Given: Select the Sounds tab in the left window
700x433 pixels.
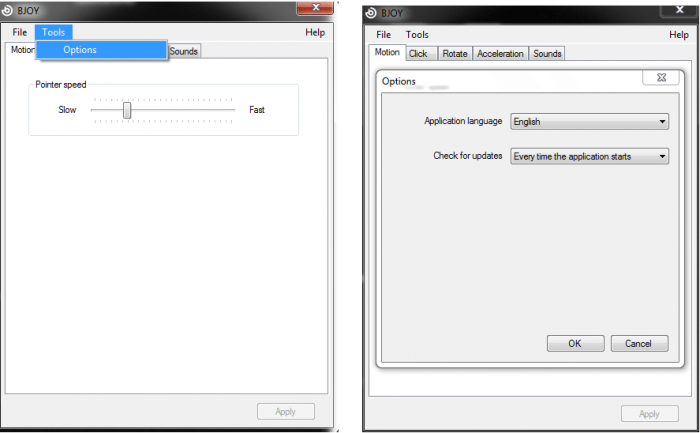Looking at the screenshot, I should coord(184,51).
